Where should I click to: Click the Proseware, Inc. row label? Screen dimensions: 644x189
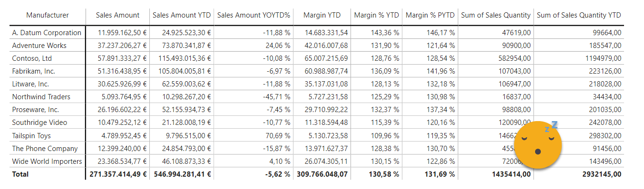(35, 110)
